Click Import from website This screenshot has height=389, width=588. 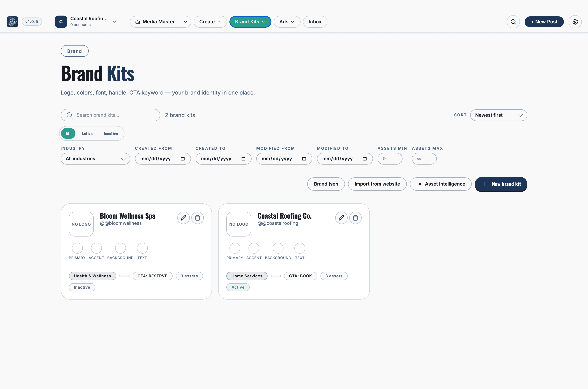tap(377, 184)
